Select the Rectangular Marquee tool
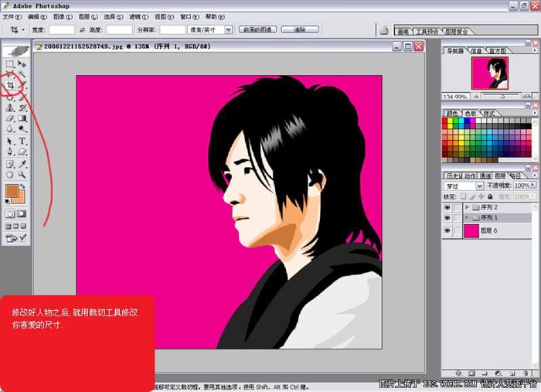 [x=10, y=64]
